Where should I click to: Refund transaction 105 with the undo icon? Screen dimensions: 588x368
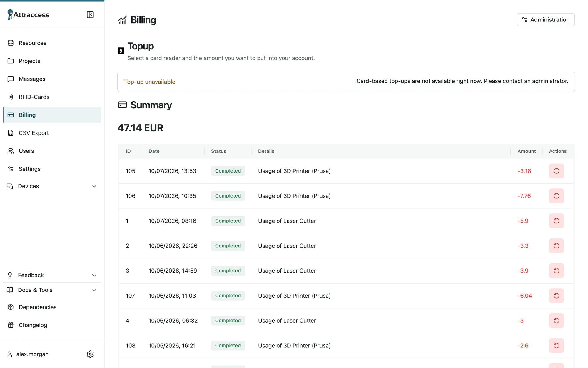(556, 171)
